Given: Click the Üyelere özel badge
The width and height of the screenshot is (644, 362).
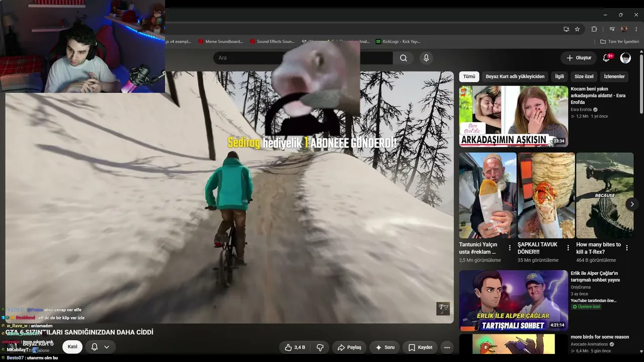Looking at the screenshot, I should pyautogui.click(x=586, y=307).
